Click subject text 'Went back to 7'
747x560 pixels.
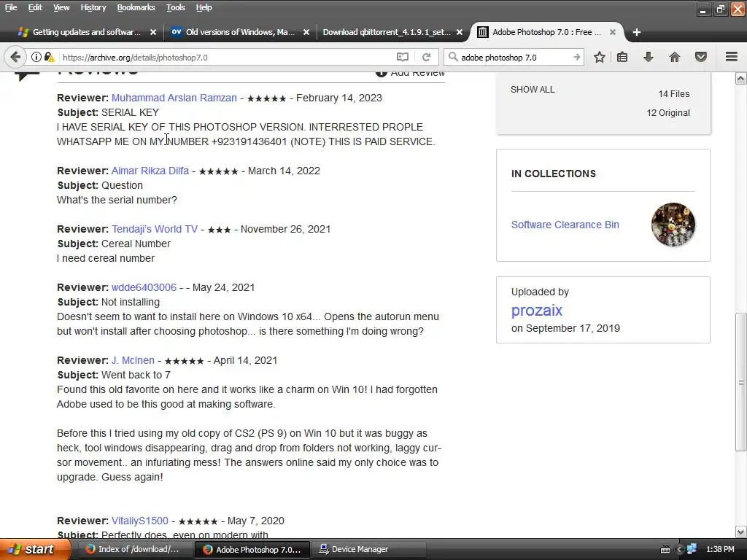point(136,376)
